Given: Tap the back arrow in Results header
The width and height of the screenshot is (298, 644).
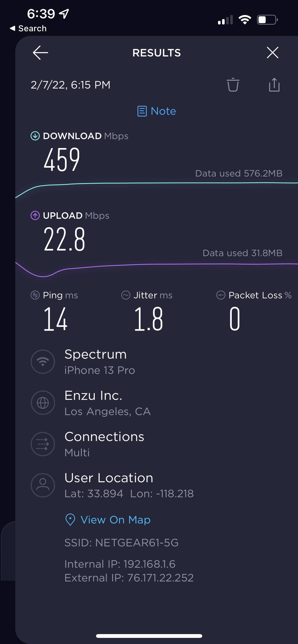Looking at the screenshot, I should click(40, 53).
